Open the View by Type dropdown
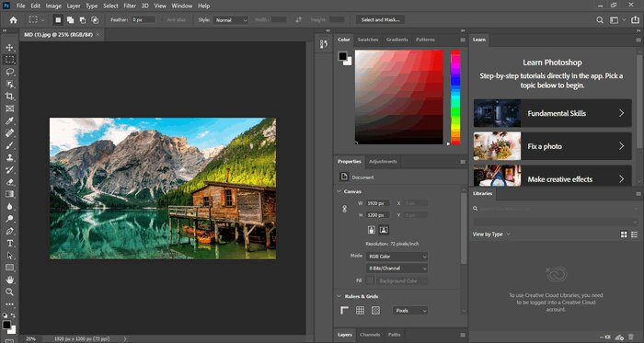This screenshot has height=343, width=644. point(491,234)
